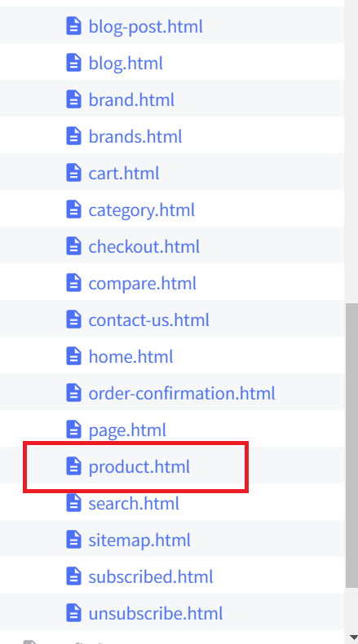Open the search.html file
The height and width of the screenshot is (644, 358).
[134, 503]
